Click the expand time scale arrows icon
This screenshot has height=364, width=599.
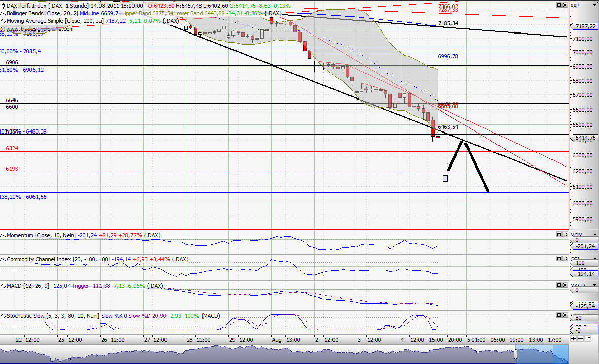click(581, 339)
